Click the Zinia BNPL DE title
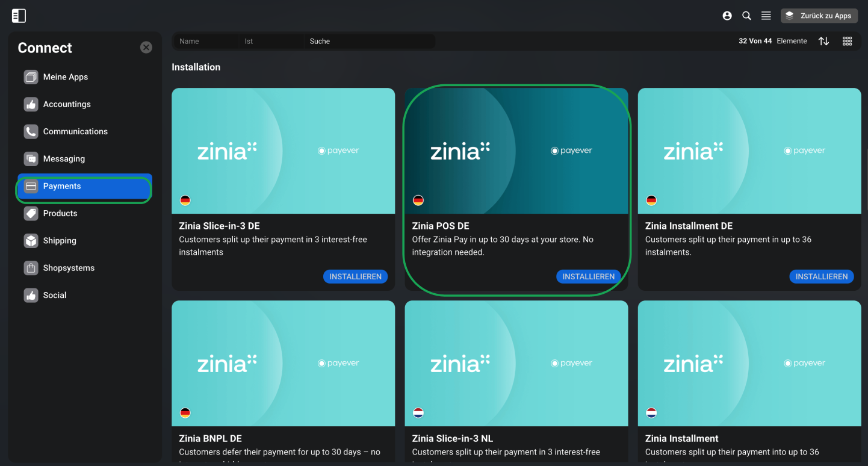 tap(211, 439)
